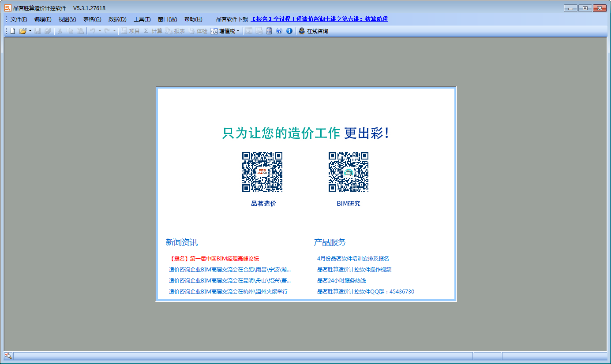This screenshot has width=611, height=364.
Task: Click the app logo icon in title bar
Action: point(7,8)
